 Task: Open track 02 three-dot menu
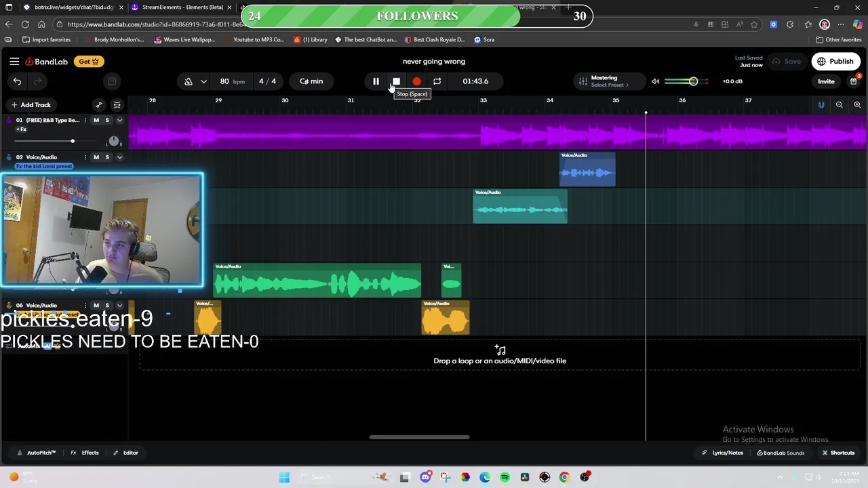tap(85, 157)
